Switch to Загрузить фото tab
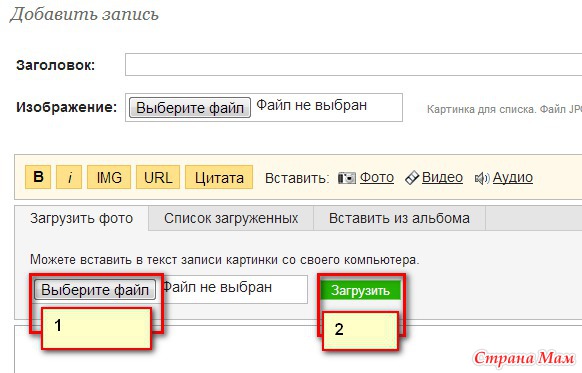This screenshot has width=582, height=373. (82, 218)
